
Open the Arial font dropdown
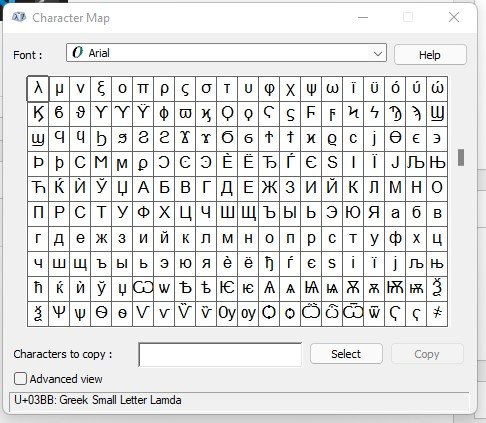[x=226, y=53]
